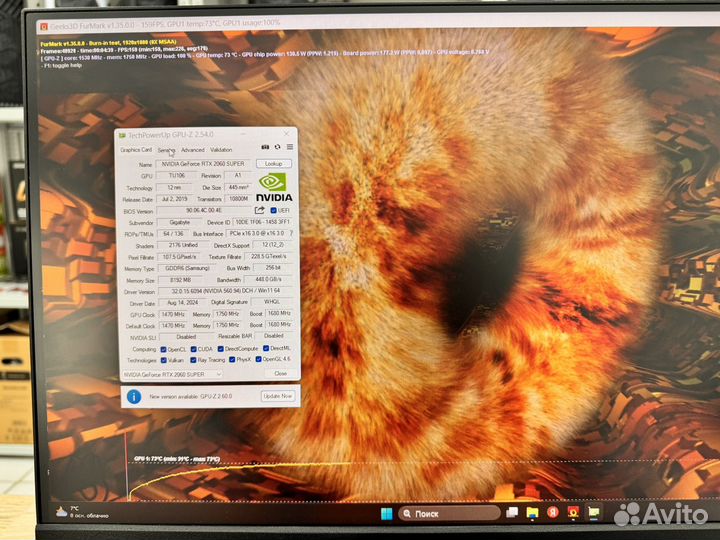Toggle the PhysX checkbox
Viewport: 720px width, 540px height.
click(232, 360)
